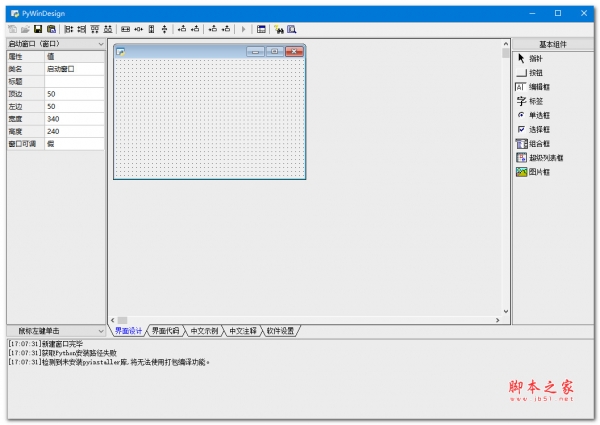Open the 启动窗口（窗口） object dropdown
Image resolution: width=600 pixels, height=425 pixels.
[56, 44]
